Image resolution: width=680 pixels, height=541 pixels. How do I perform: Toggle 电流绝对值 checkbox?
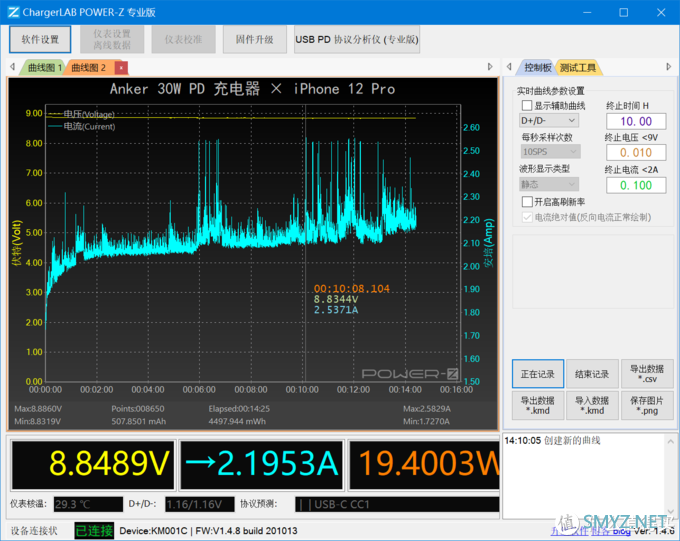(527, 217)
